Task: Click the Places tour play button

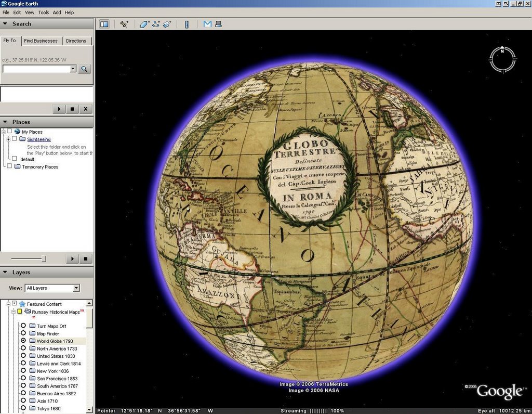Action: 72,259
